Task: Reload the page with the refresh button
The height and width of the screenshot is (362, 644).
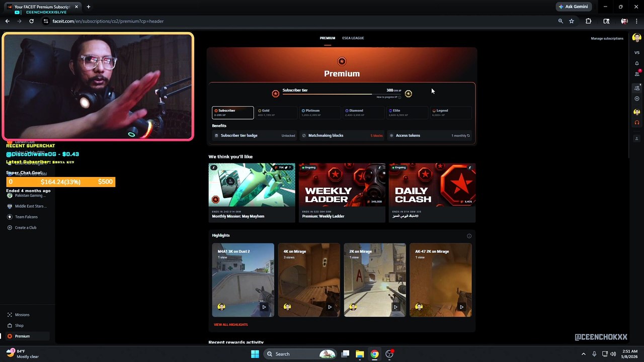Action: coord(31,21)
